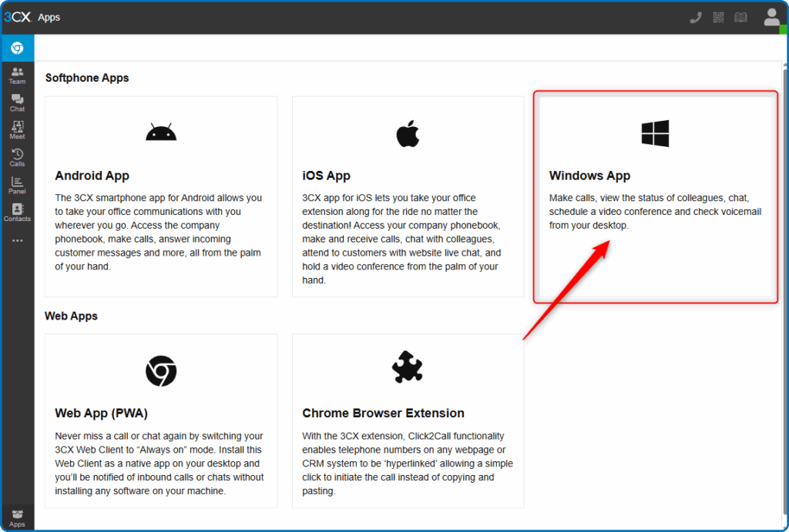
Task: Open the user guide book icon
Action: (x=740, y=18)
